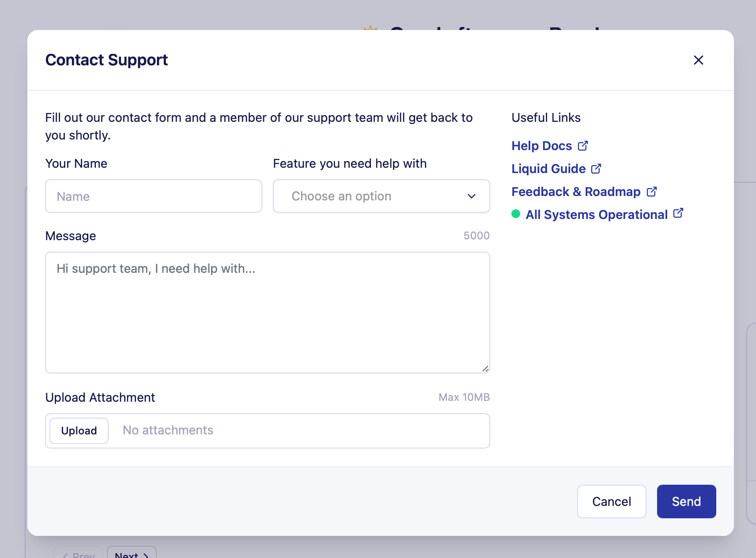Click the dropdown chevron in feature selector
The height and width of the screenshot is (558, 756).
point(472,196)
